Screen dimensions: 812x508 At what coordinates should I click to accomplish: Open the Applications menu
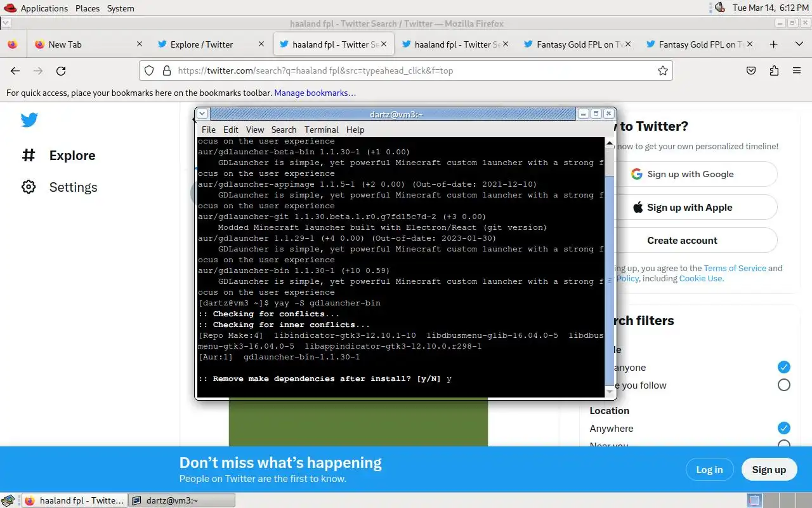tap(44, 8)
